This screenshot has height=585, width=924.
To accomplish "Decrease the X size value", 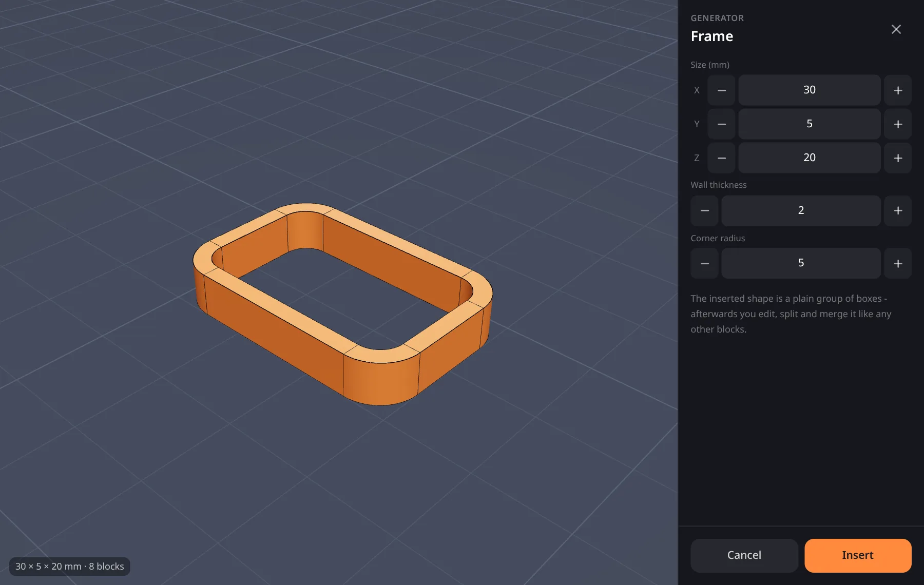I will [x=721, y=90].
